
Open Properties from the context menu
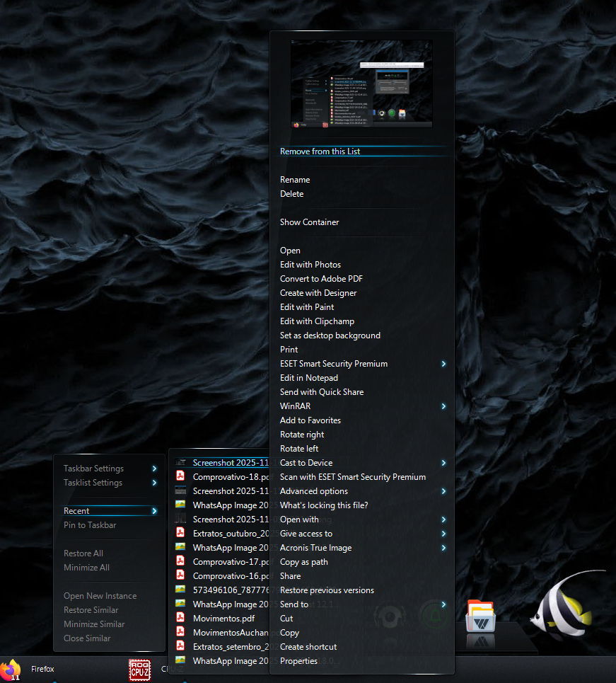pos(298,661)
